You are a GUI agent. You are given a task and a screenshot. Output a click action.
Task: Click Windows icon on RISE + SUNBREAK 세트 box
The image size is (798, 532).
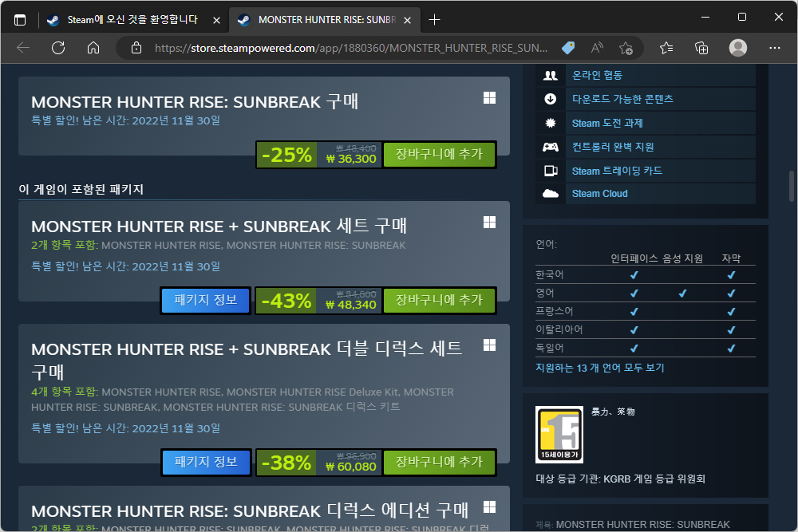[x=490, y=223]
